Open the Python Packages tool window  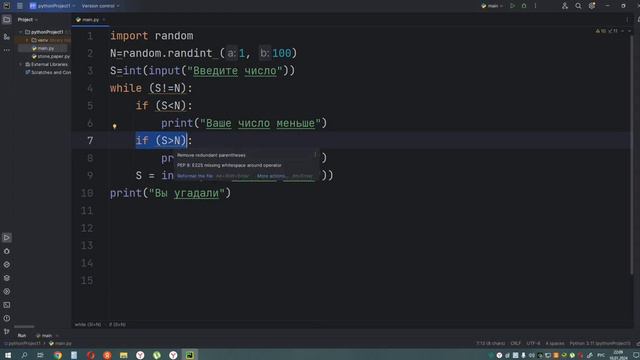[x=7, y=264]
